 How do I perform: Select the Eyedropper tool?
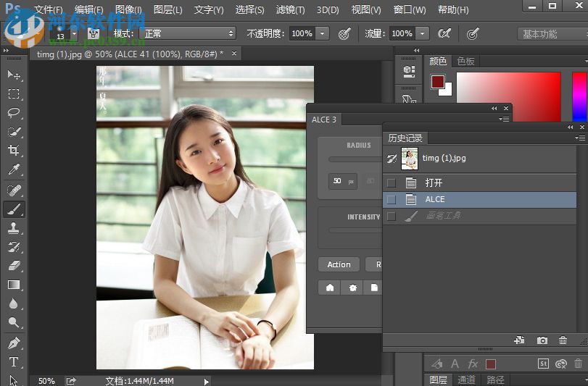coord(14,169)
